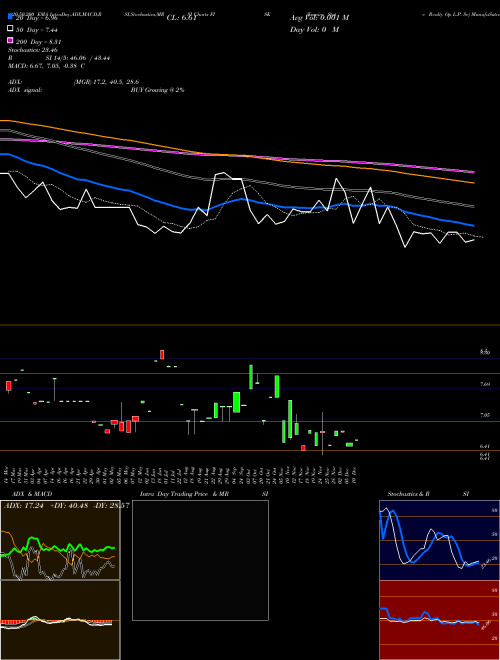500x660 pixels.
Task: Open the red RSI chart panel
Action: click(439, 620)
